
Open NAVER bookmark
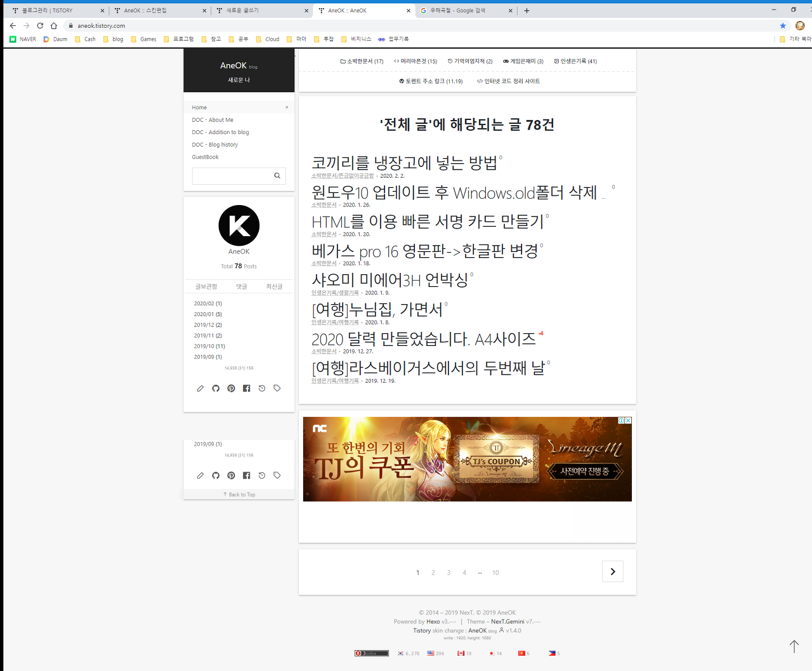(x=23, y=39)
